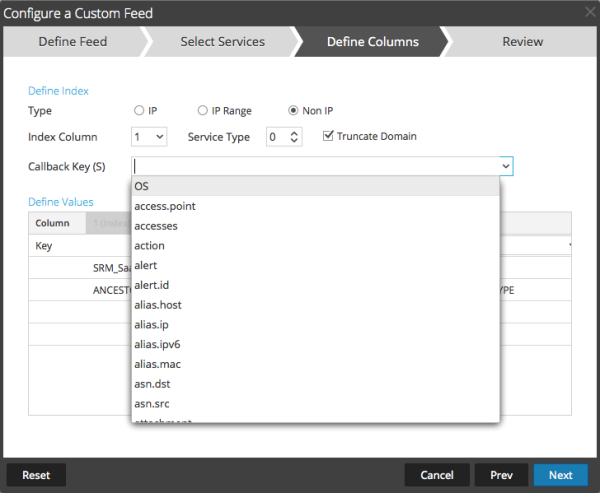Screen dimensions: 600x493
Task: Toggle the Truncate Domain checkbox
Action: (328, 136)
